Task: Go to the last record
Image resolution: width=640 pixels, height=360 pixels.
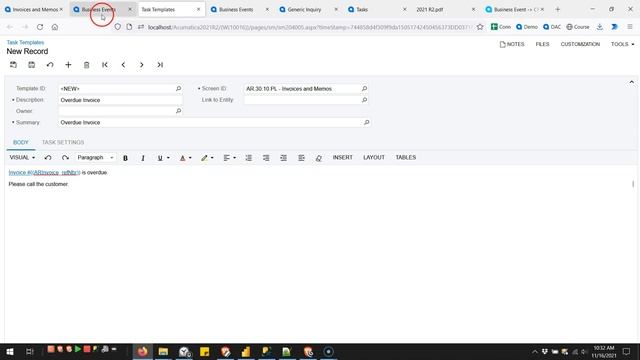Action: 160,65
